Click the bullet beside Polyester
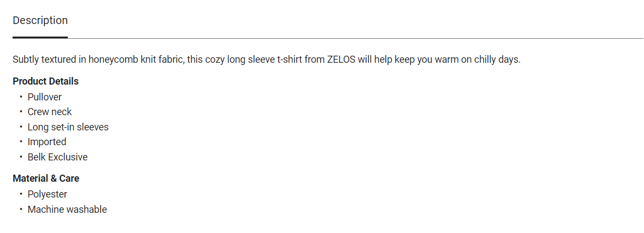The width and height of the screenshot is (644, 233). coord(21,194)
